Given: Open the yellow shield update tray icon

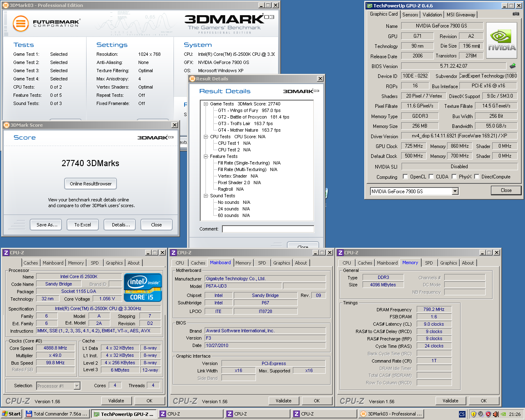Looking at the screenshot, I should [473, 414].
